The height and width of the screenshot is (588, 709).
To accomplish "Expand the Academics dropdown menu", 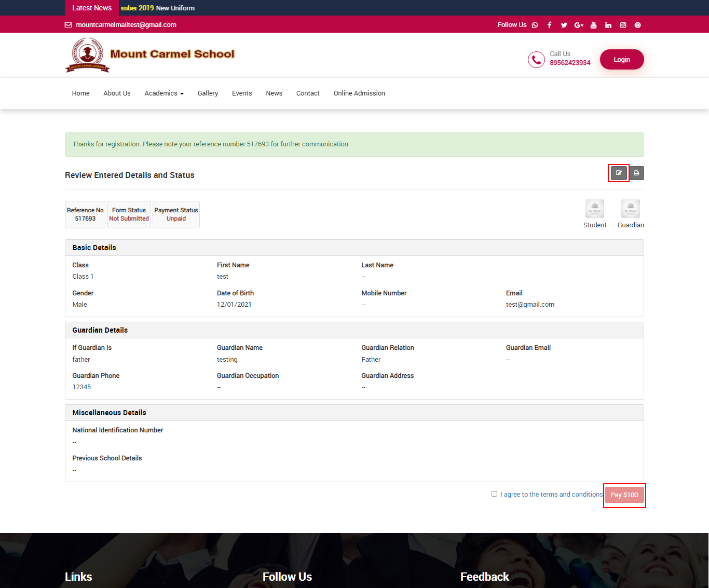I will coord(164,93).
